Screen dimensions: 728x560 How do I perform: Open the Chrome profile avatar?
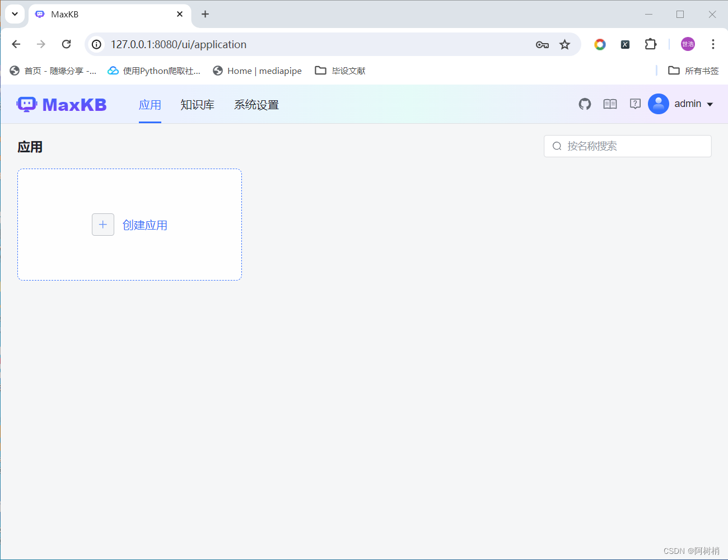click(x=688, y=44)
